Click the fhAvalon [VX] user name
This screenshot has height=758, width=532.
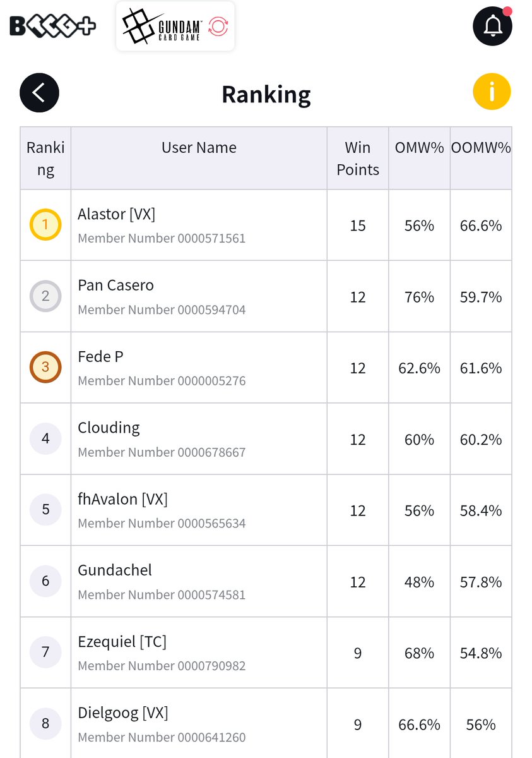pyautogui.click(x=122, y=499)
